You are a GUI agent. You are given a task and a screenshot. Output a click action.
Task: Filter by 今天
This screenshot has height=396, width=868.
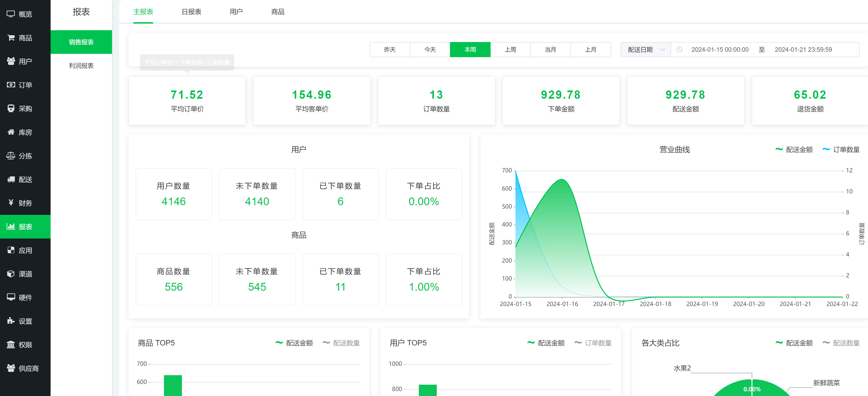click(x=430, y=50)
